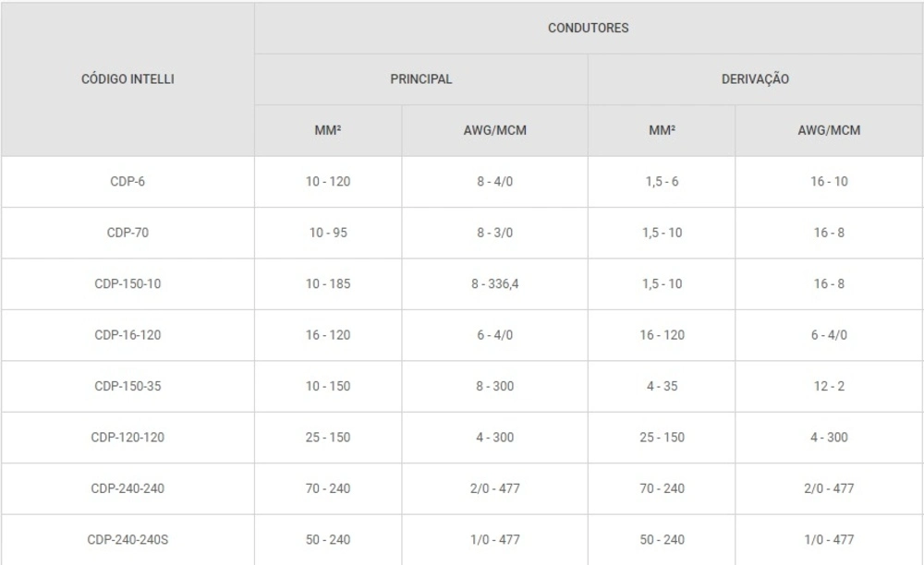The height and width of the screenshot is (565, 924).
Task: Select the 12 - 2 derivação AWG cell
Action: point(829,386)
